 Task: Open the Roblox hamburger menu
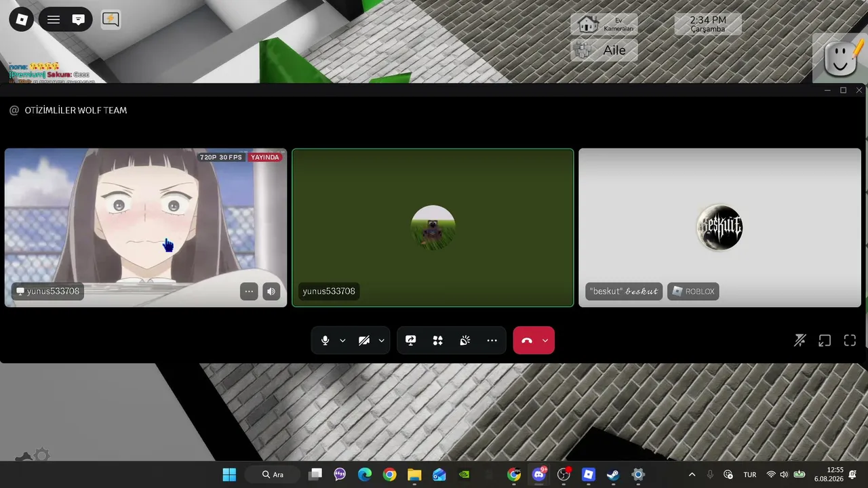54,20
